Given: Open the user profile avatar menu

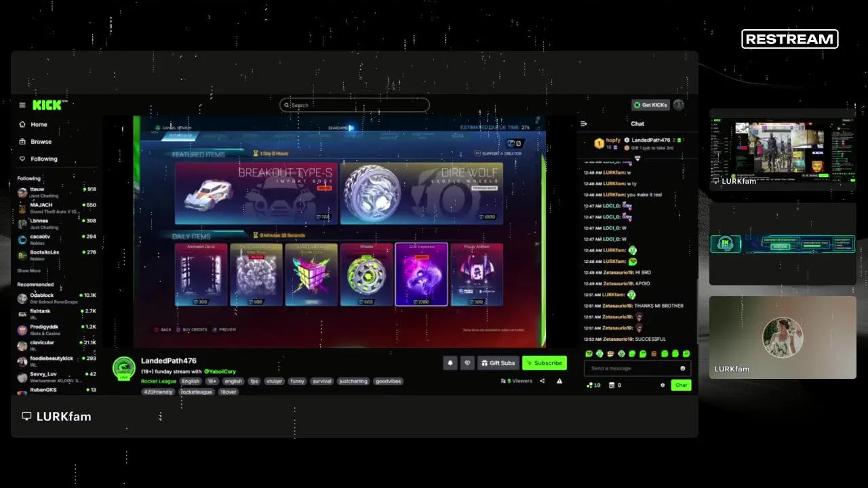Looking at the screenshot, I should pyautogui.click(x=679, y=105).
